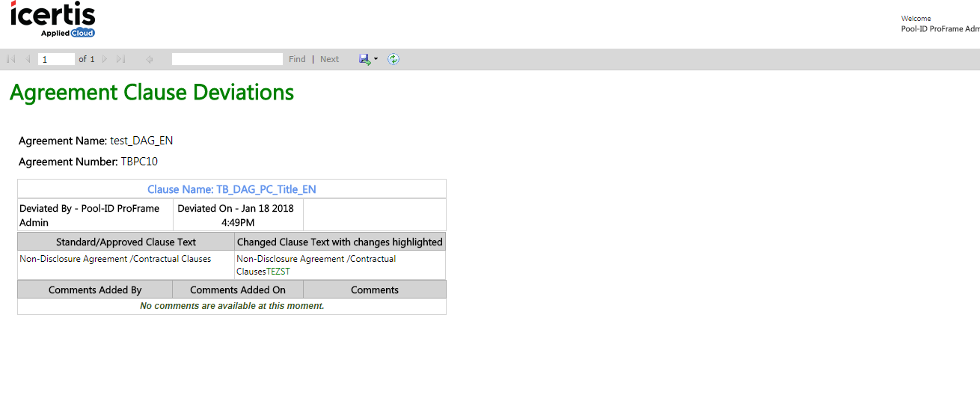Click the First Page navigation icon
This screenshot has width=980, height=407.
(11, 59)
